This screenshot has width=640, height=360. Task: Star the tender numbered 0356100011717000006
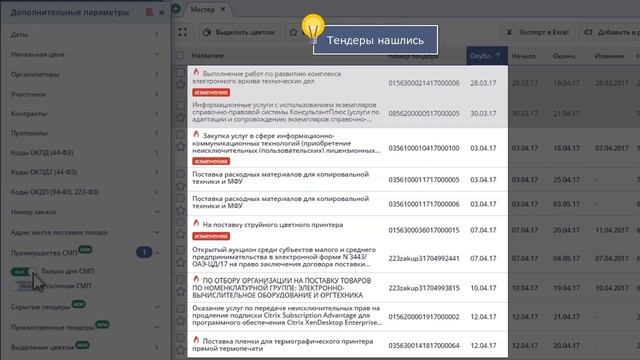click(180, 211)
